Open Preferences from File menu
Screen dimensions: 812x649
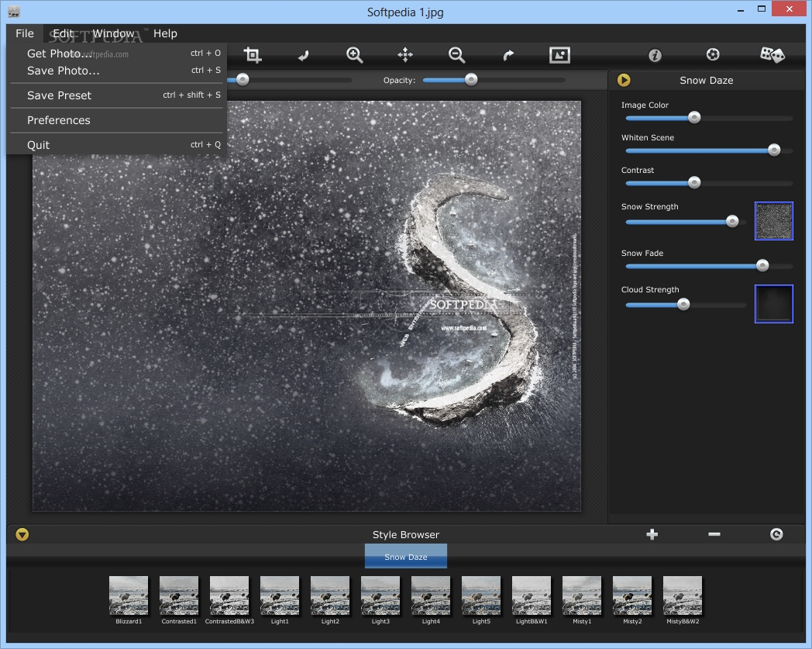[x=117, y=120]
